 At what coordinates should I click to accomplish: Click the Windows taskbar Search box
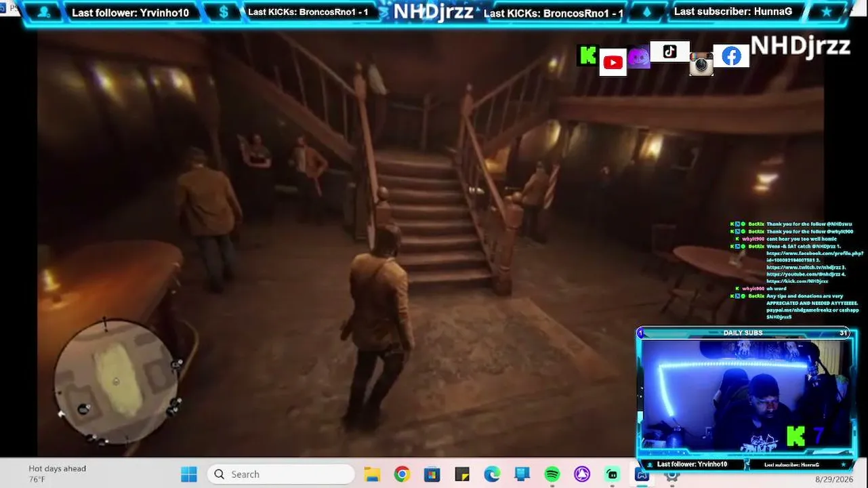point(281,474)
